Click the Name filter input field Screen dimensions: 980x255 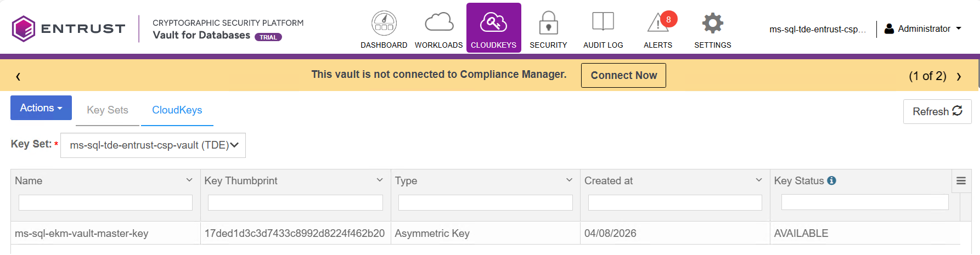[105, 202]
